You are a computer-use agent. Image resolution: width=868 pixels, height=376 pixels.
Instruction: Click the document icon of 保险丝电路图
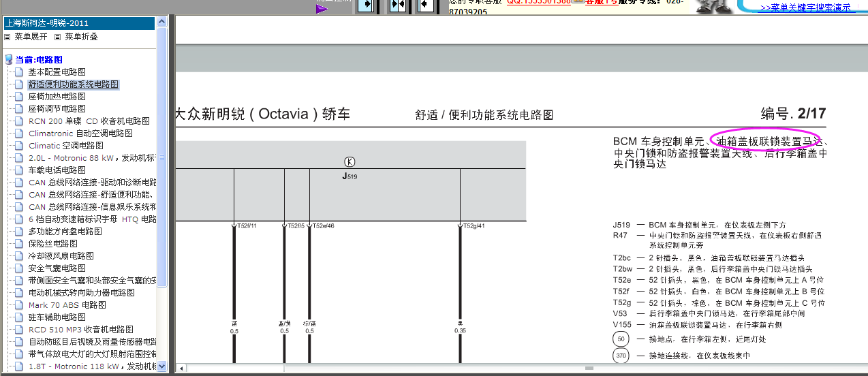coord(19,244)
